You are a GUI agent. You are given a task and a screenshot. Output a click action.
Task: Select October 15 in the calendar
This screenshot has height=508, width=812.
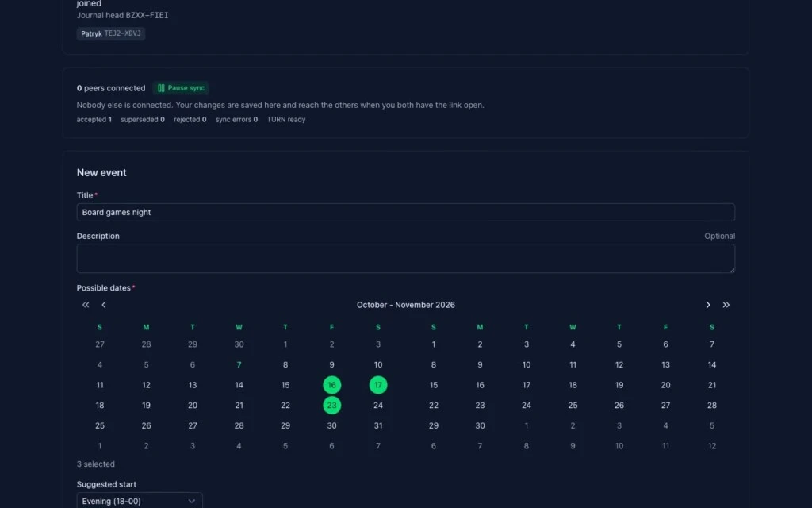point(285,385)
